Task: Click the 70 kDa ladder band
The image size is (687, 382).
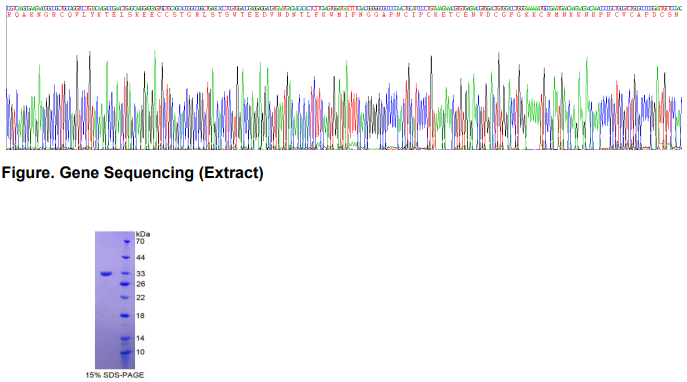Action: pyautogui.click(x=127, y=241)
